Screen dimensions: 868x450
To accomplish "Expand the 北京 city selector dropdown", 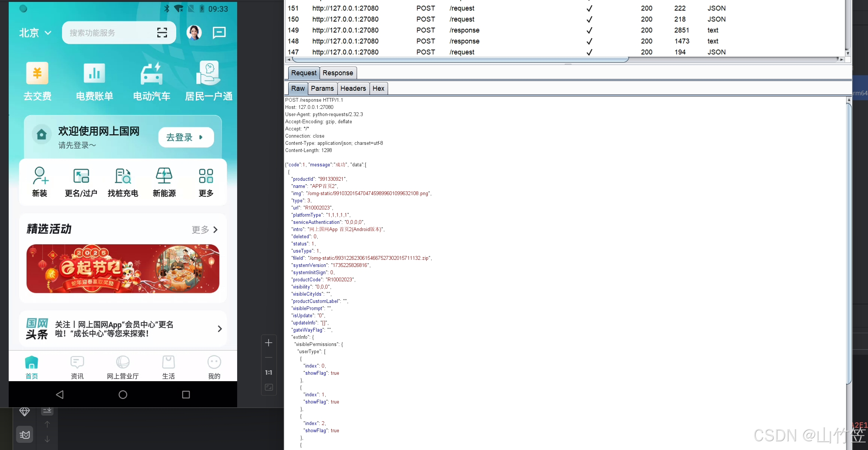I will coord(35,33).
